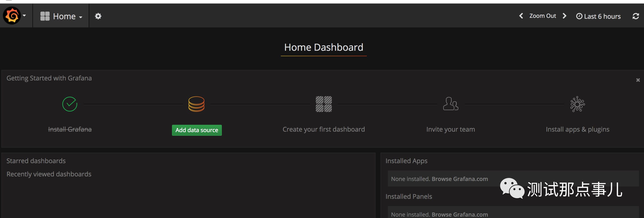Shift time range forward with right chevron

(x=564, y=16)
